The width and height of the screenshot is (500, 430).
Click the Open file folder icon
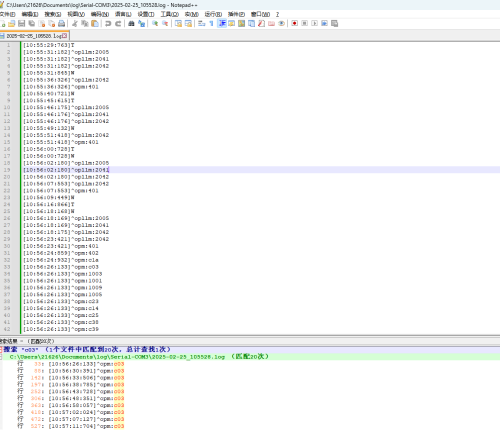12,23
